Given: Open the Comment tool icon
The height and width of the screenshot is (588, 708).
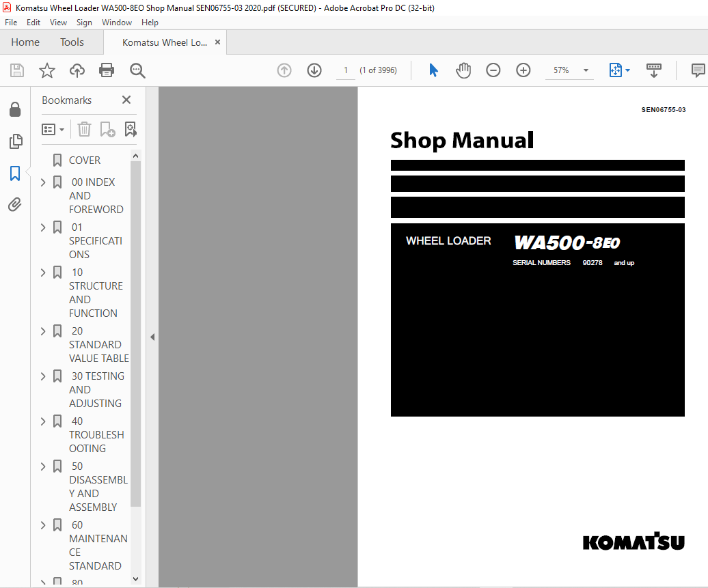Looking at the screenshot, I should pyautogui.click(x=698, y=70).
